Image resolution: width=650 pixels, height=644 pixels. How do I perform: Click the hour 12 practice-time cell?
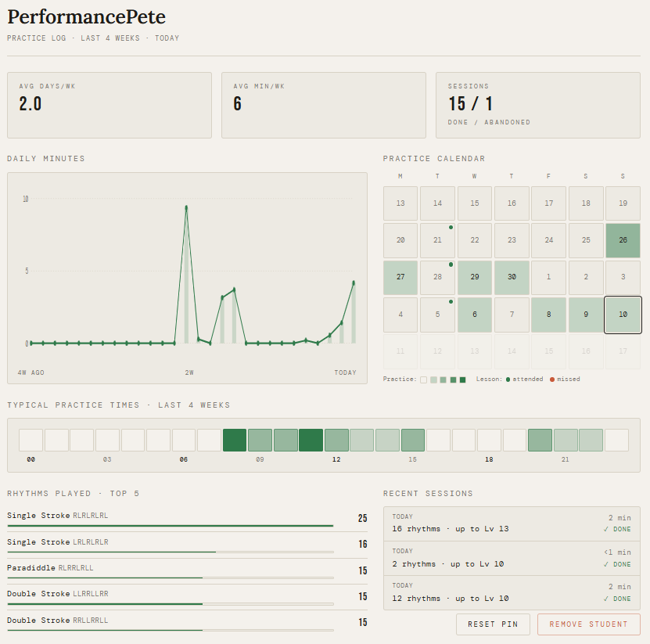[336, 440]
